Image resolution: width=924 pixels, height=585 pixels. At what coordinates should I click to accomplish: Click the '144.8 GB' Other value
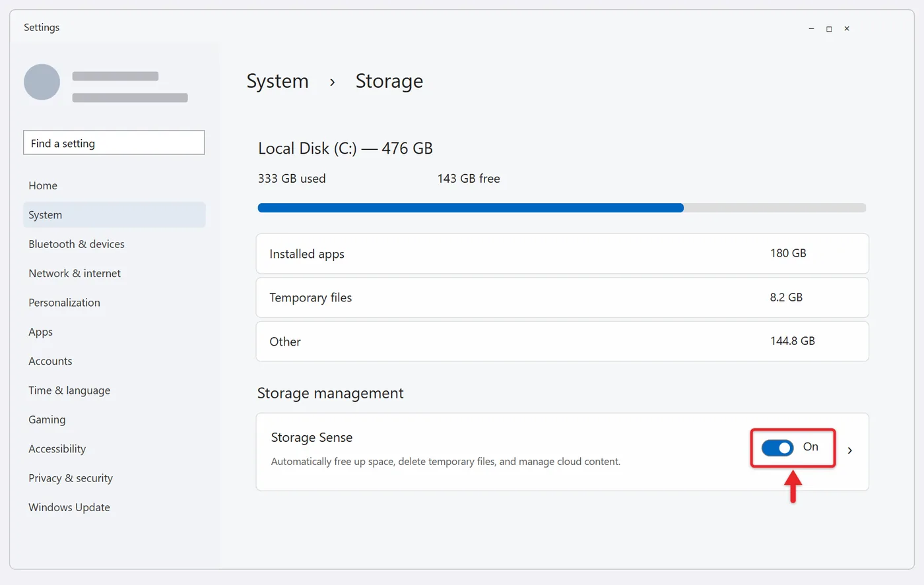point(793,341)
